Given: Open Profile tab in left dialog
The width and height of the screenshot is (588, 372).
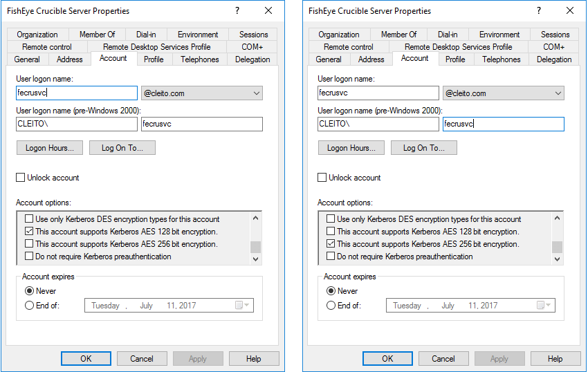Looking at the screenshot, I should (154, 59).
